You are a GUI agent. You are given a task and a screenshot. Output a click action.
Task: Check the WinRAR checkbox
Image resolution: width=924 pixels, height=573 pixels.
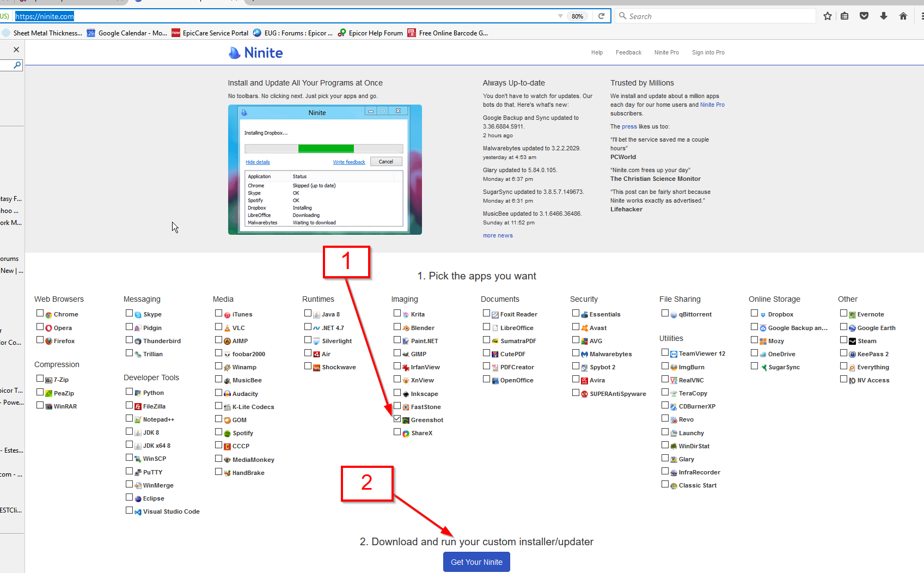[x=40, y=405]
